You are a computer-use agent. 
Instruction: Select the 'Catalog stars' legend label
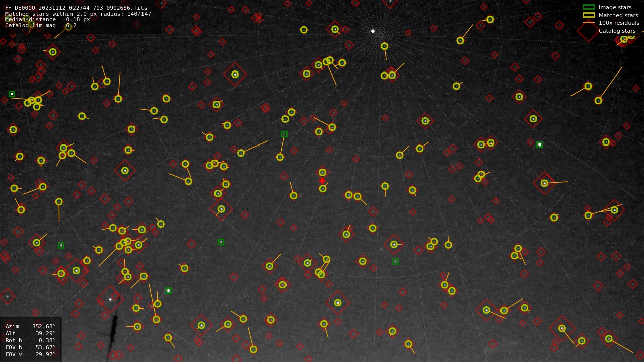coord(617,31)
